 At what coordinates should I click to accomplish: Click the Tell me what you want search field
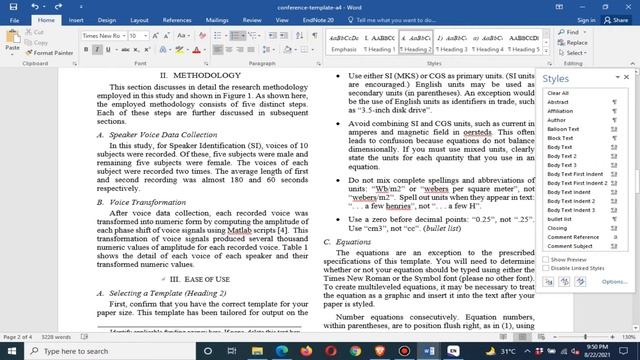pyautogui.click(x=392, y=20)
